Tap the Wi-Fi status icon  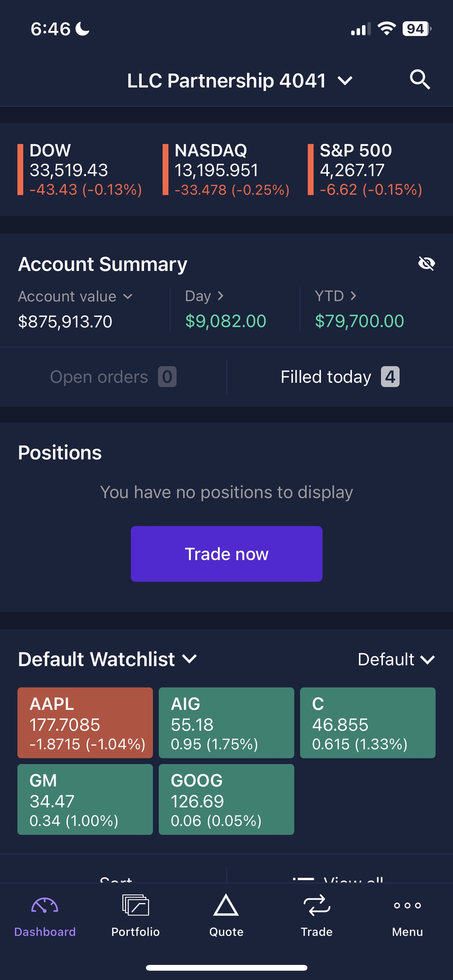click(386, 29)
